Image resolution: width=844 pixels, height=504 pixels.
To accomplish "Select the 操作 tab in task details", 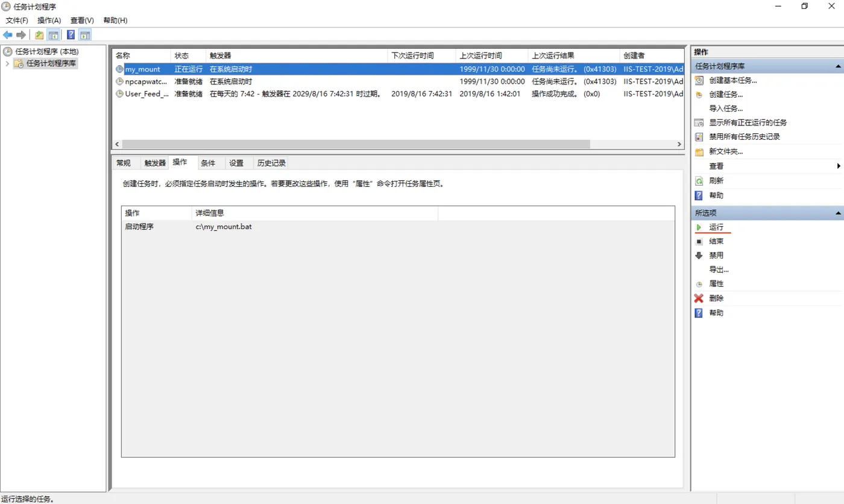I will click(x=180, y=162).
